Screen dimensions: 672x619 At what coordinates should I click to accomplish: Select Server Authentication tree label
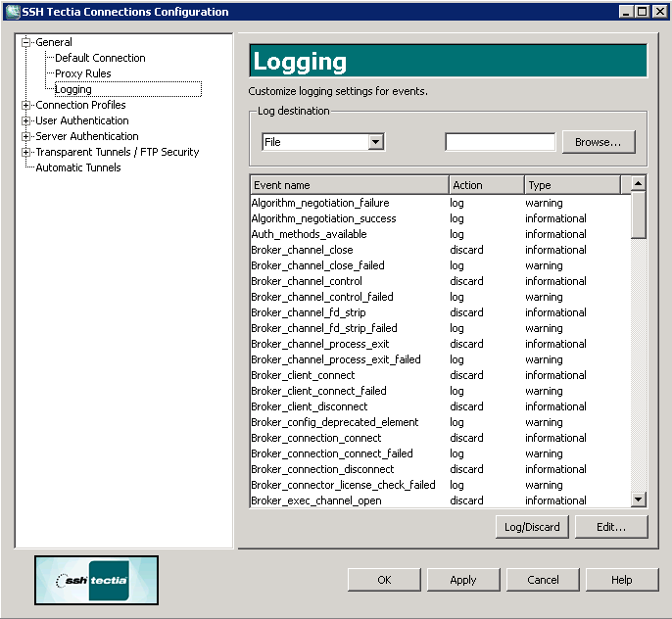(x=87, y=136)
